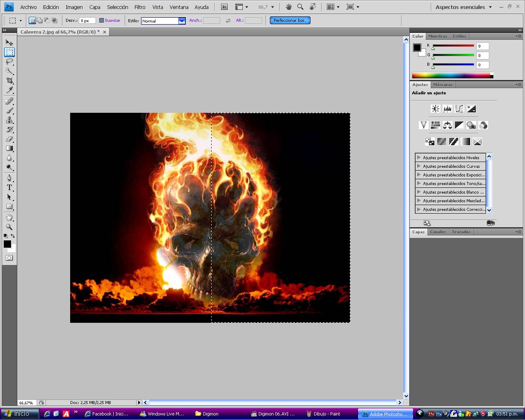
Task: Choose New selection mode
Action: [32, 20]
